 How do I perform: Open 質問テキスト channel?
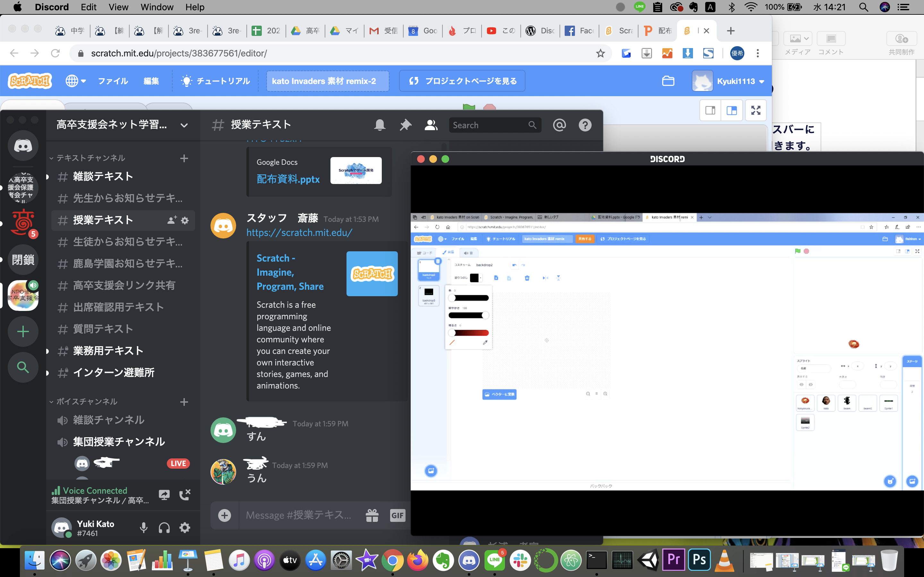103,329
